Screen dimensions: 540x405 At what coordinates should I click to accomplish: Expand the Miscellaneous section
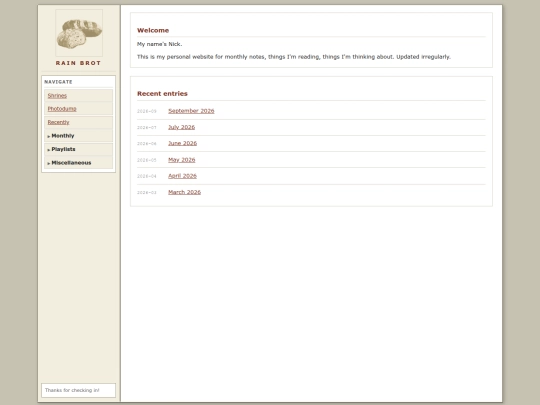tap(79, 163)
